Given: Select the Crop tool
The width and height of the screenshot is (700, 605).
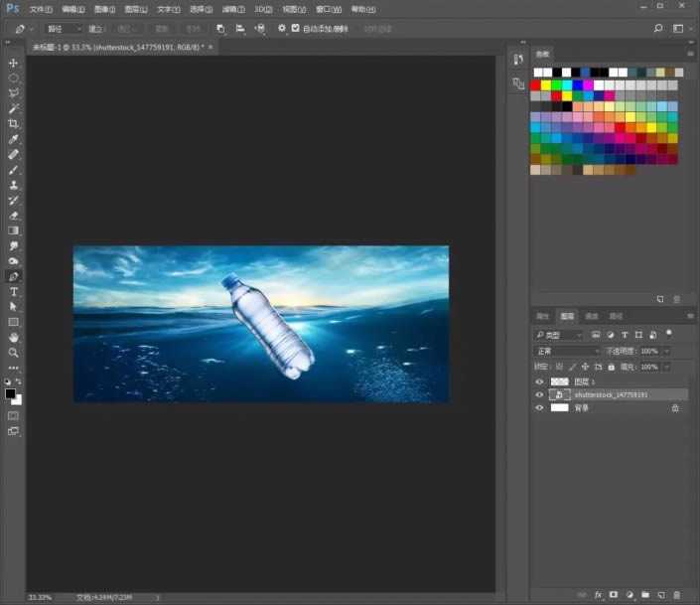Looking at the screenshot, I should coord(14,123).
